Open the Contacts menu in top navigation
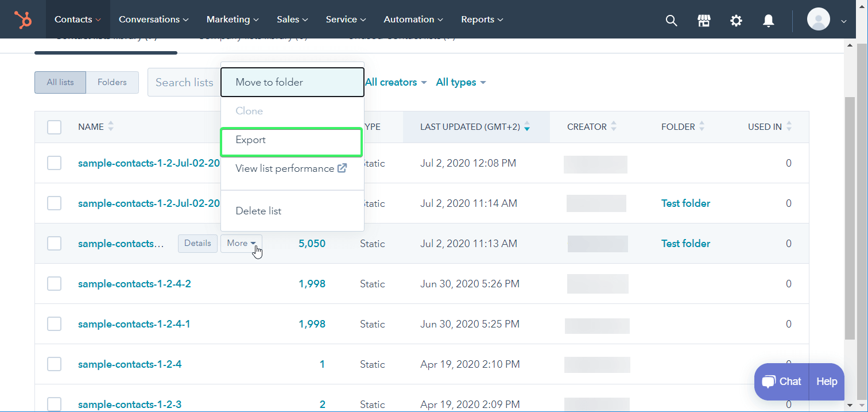Screen dimensions: 868x412 point(74,19)
